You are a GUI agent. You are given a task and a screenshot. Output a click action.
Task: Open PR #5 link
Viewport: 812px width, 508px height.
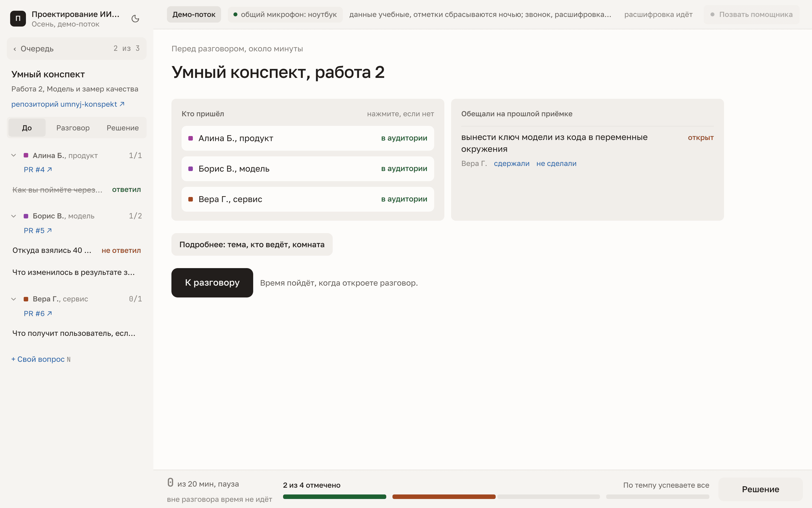(38, 231)
